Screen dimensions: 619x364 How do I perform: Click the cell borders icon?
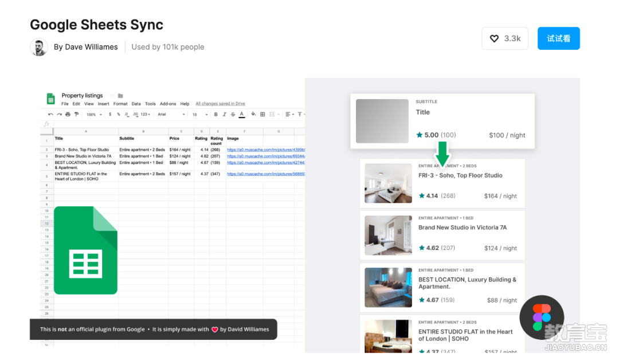point(263,115)
